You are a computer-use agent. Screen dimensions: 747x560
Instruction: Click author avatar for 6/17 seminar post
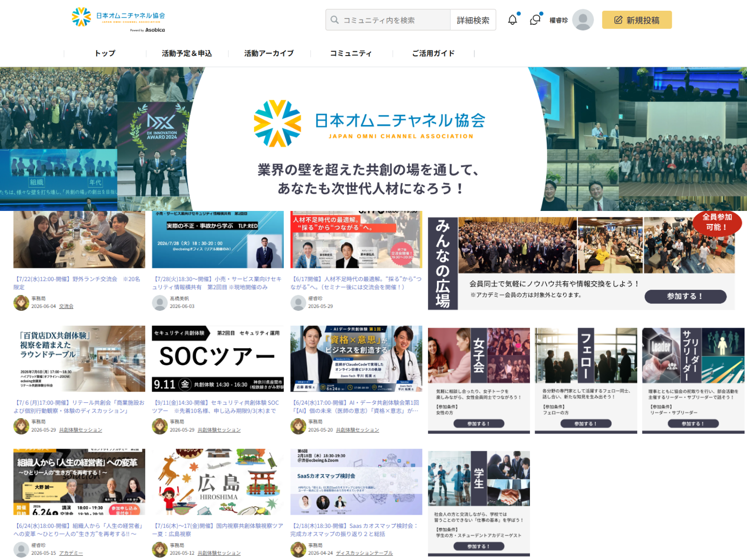tap(298, 303)
